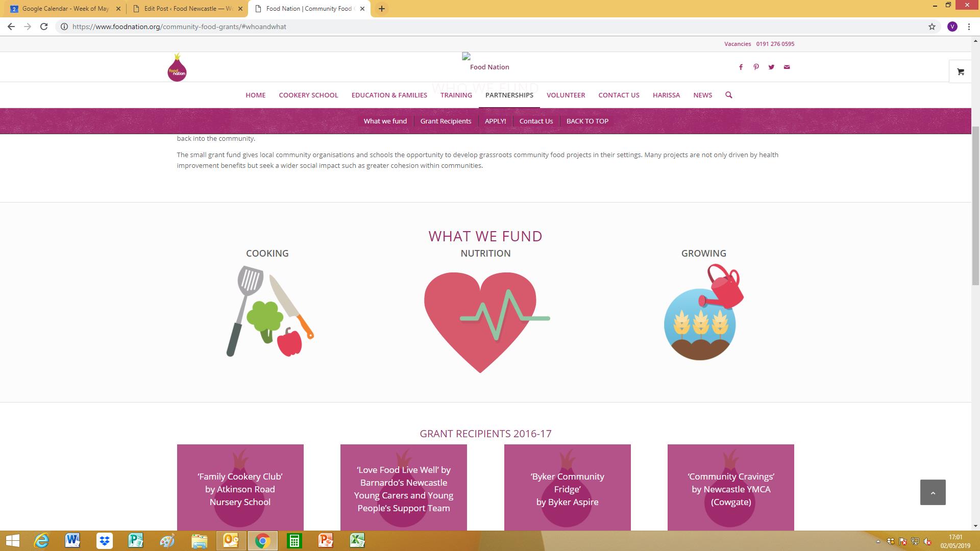
Task: Open PARTNERSHIPS menu item
Action: click(x=509, y=95)
